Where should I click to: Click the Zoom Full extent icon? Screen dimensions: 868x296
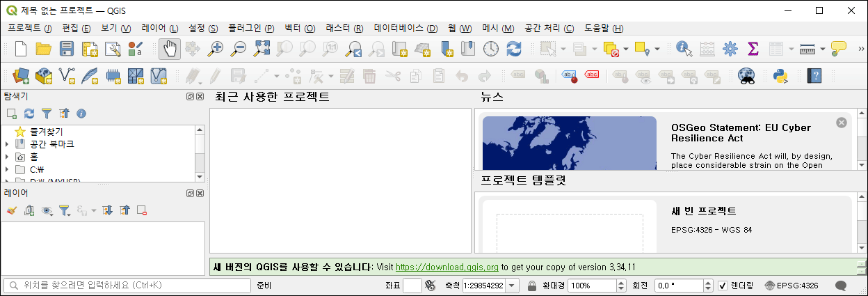pyautogui.click(x=262, y=49)
